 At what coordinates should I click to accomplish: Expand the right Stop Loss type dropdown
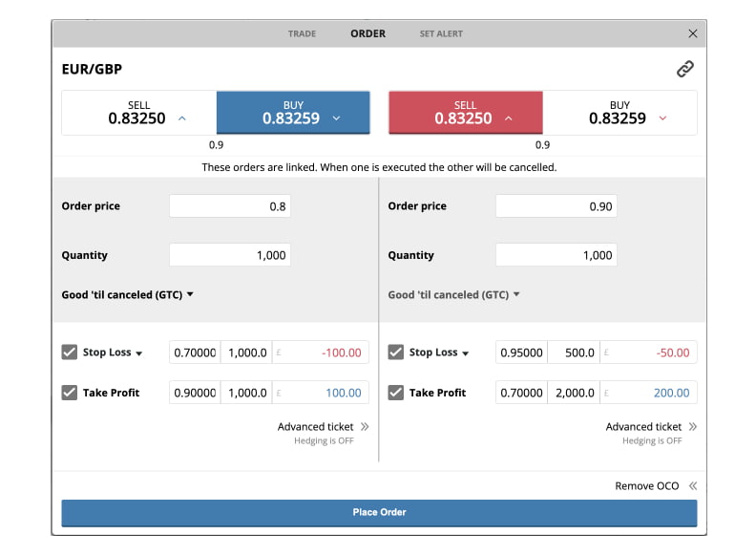[x=466, y=353]
